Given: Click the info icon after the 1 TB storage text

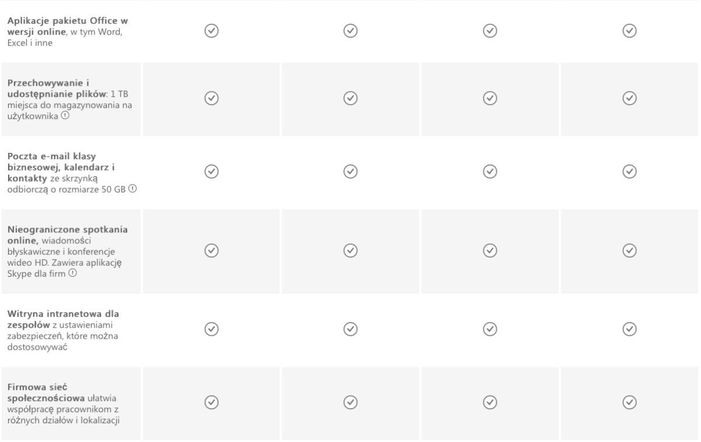Looking at the screenshot, I should pos(66,116).
